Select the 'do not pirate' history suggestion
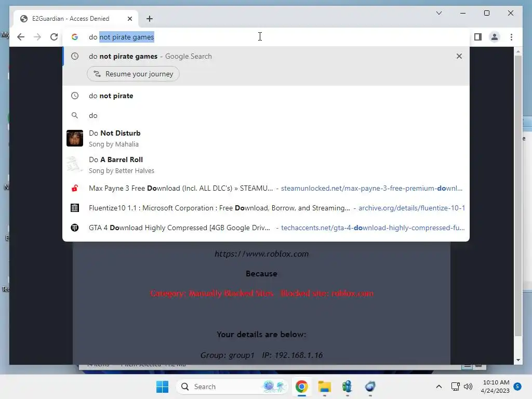This screenshot has height=399, width=532. tap(266, 96)
